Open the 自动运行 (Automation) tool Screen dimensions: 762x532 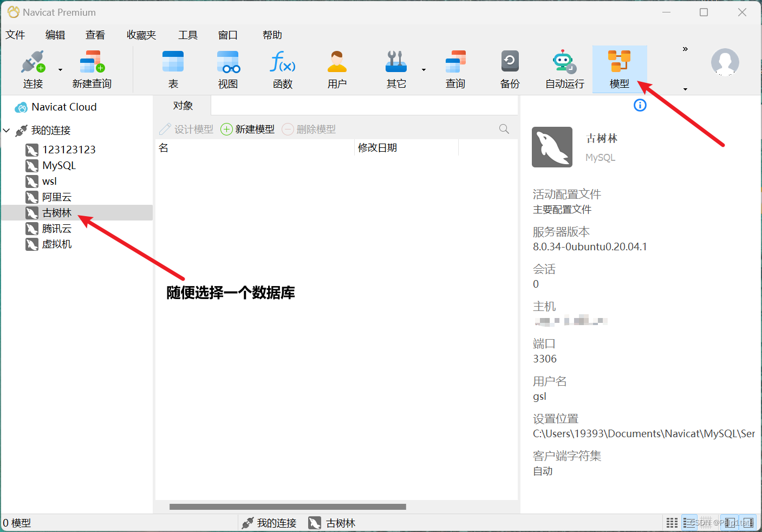pyautogui.click(x=565, y=69)
